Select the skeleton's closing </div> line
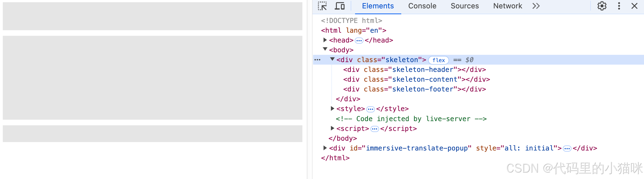644x179 pixels. [348, 99]
